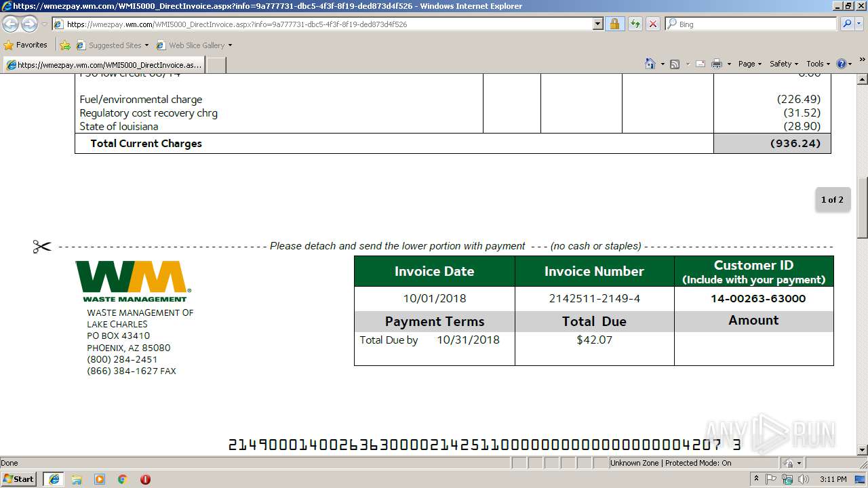Launch Windows Media Player taskbar icon
Screen dimensions: 868x488
point(100,479)
